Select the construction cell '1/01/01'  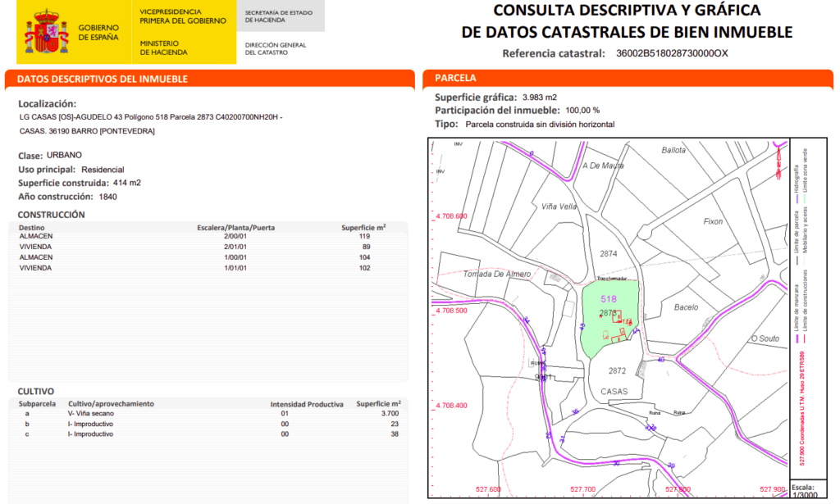[235, 268]
